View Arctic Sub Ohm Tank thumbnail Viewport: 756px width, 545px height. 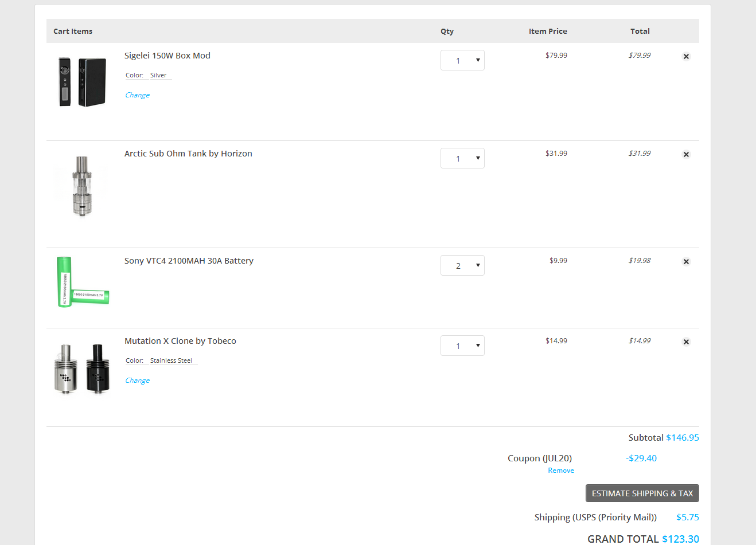[x=82, y=186]
